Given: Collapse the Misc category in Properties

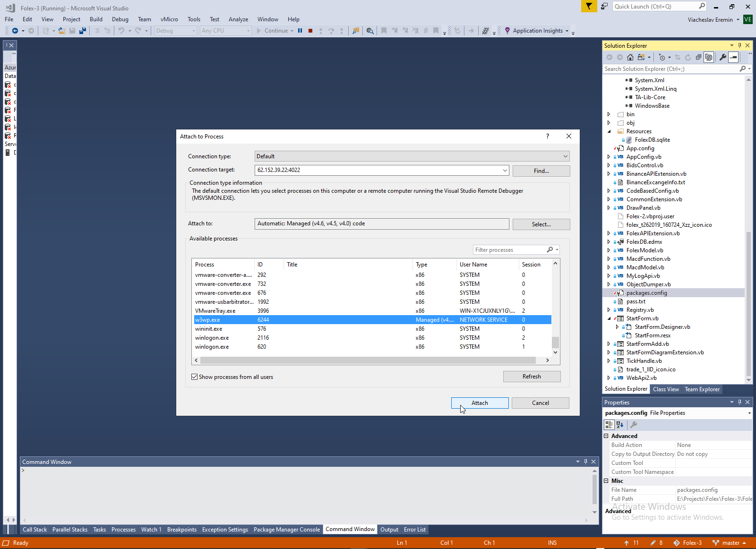Looking at the screenshot, I should 606,481.
